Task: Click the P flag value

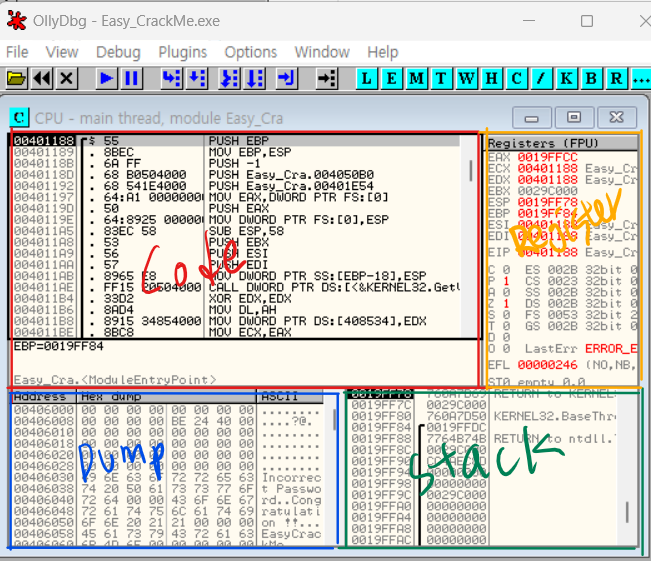Action: click(x=506, y=281)
